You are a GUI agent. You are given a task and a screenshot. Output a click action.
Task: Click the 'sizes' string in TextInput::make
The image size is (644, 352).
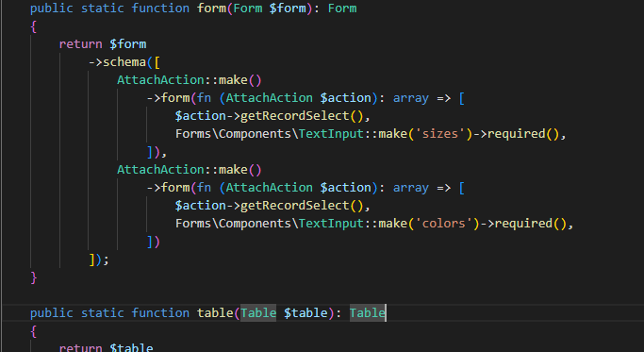click(x=440, y=134)
